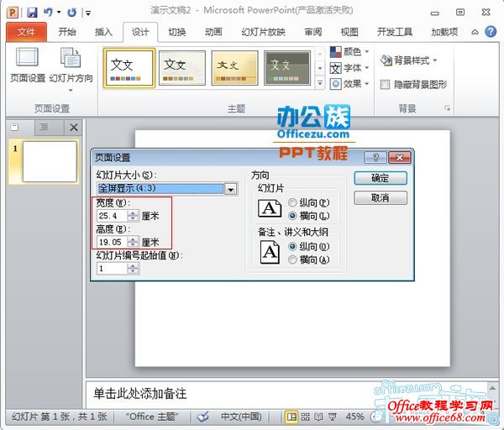Select 横向(A) for notes orientation
Image resolution: width=504 pixels, height=430 pixels.
[x=309, y=260]
